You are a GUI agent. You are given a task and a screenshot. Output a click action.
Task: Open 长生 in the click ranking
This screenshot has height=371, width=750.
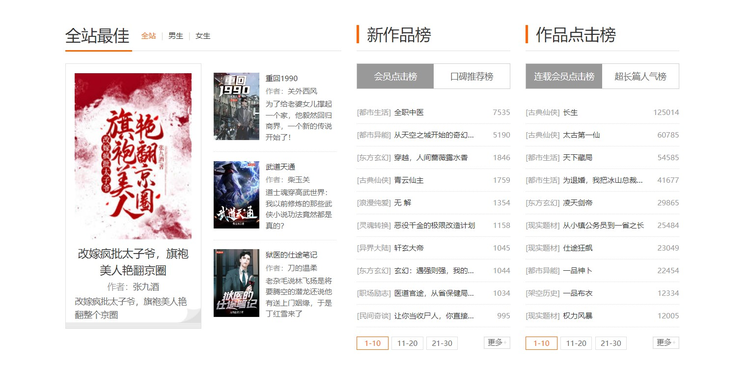pos(570,112)
